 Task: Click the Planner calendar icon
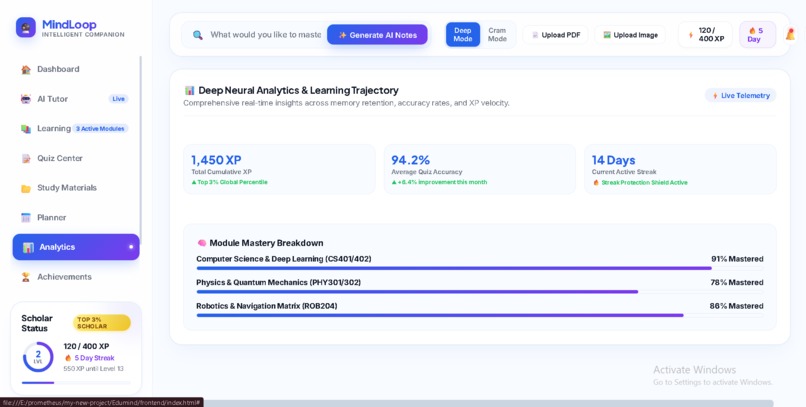(26, 218)
